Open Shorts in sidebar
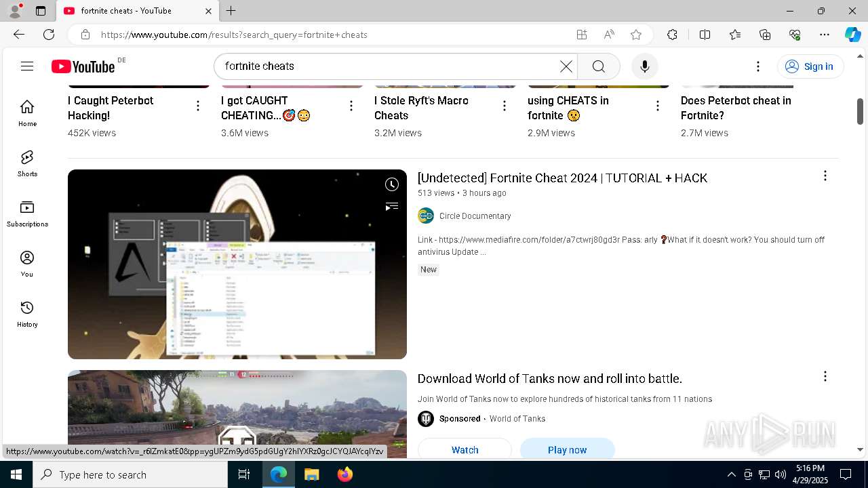The width and height of the screenshot is (868, 488). pos(27,163)
